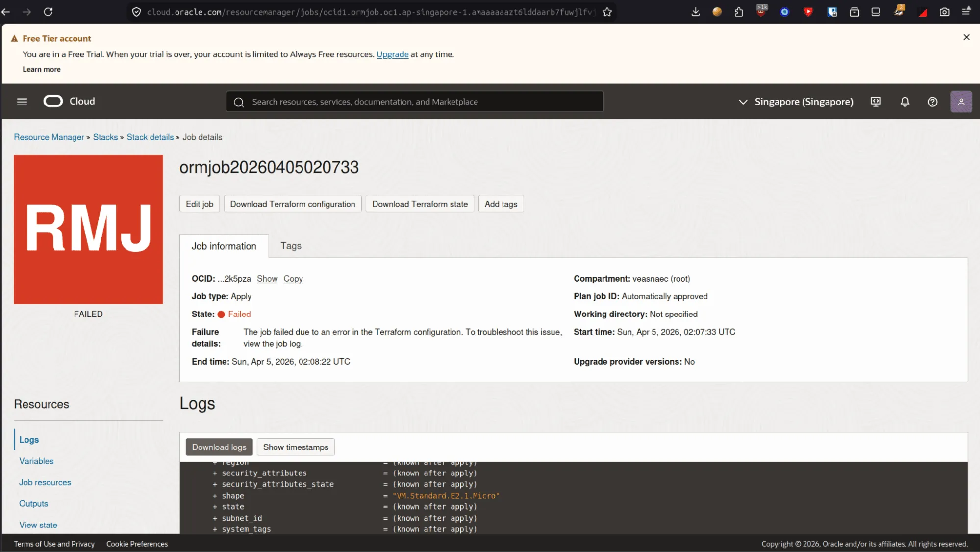Click the search magnifier icon

(239, 102)
